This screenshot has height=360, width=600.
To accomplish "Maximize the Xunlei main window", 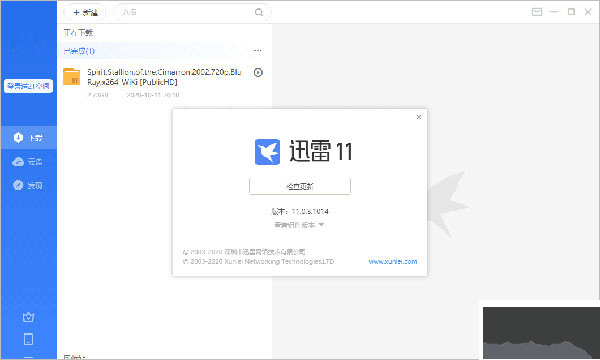I will pyautogui.click(x=571, y=12).
